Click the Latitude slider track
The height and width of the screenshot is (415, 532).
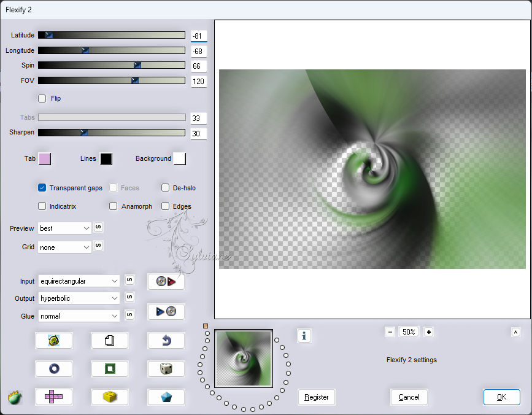pos(112,35)
